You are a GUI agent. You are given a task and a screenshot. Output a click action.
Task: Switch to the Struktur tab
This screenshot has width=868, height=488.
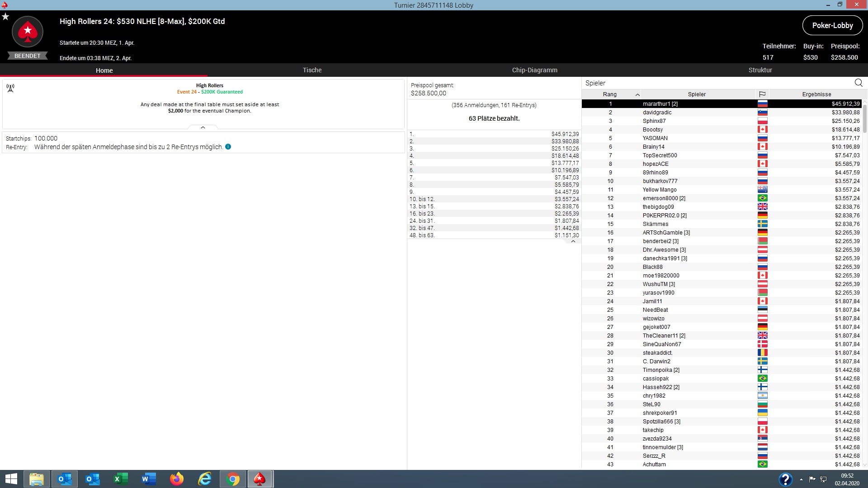(760, 70)
